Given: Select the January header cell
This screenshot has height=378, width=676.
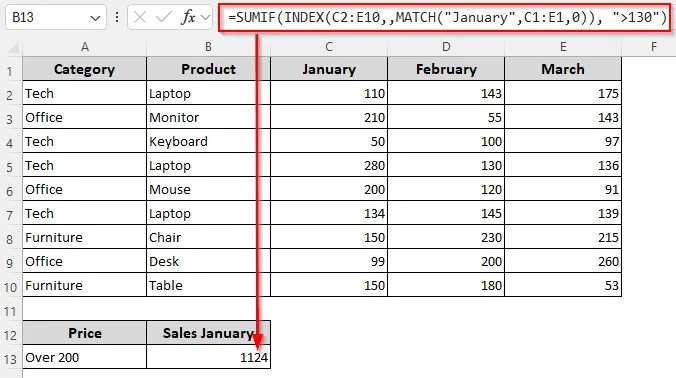Looking at the screenshot, I should click(329, 69).
